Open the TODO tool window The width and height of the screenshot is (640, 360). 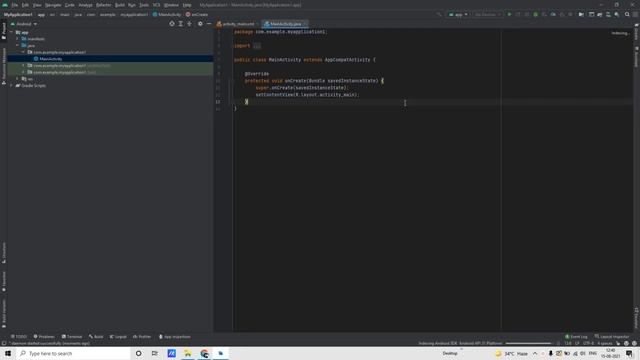[19, 337]
